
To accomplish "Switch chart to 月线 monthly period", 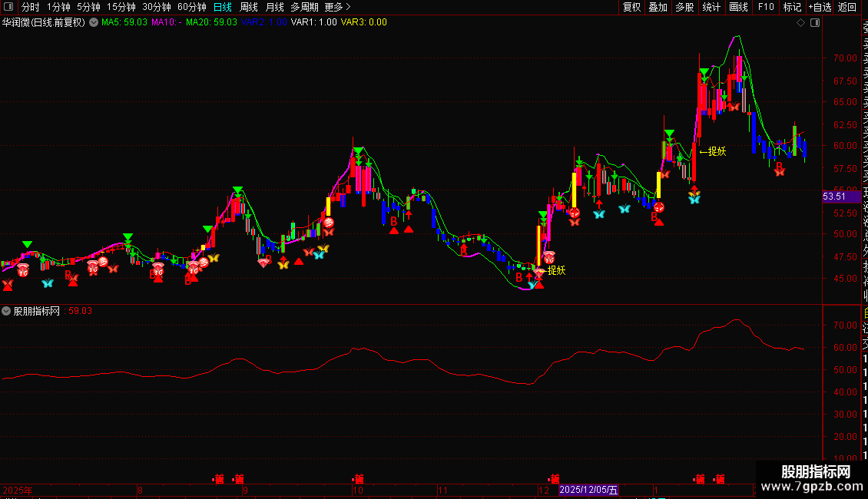I will [x=274, y=7].
